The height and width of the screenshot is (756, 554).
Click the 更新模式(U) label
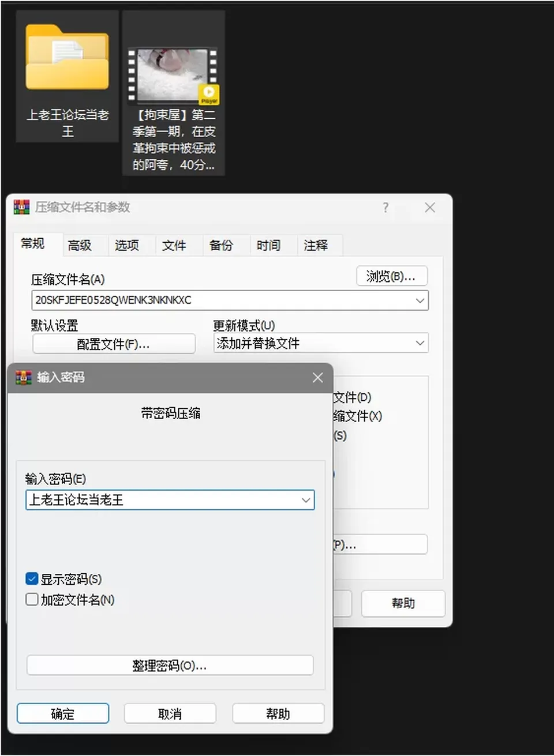pos(244,325)
